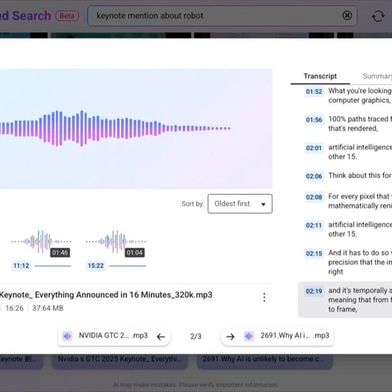Click the progress bar next to 11:12
Viewport: 392px width, 392px height.
coord(53,266)
